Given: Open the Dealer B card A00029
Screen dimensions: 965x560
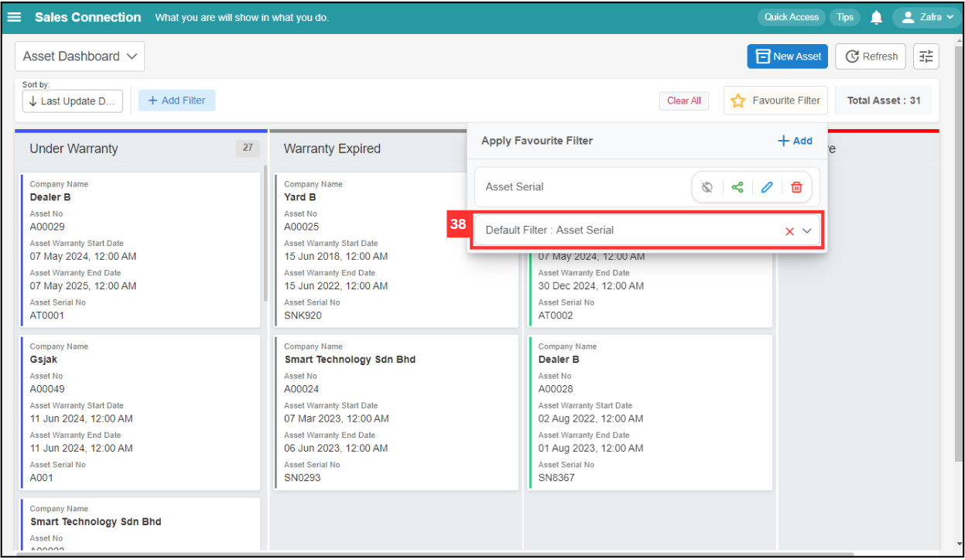Looking at the screenshot, I should click(141, 250).
